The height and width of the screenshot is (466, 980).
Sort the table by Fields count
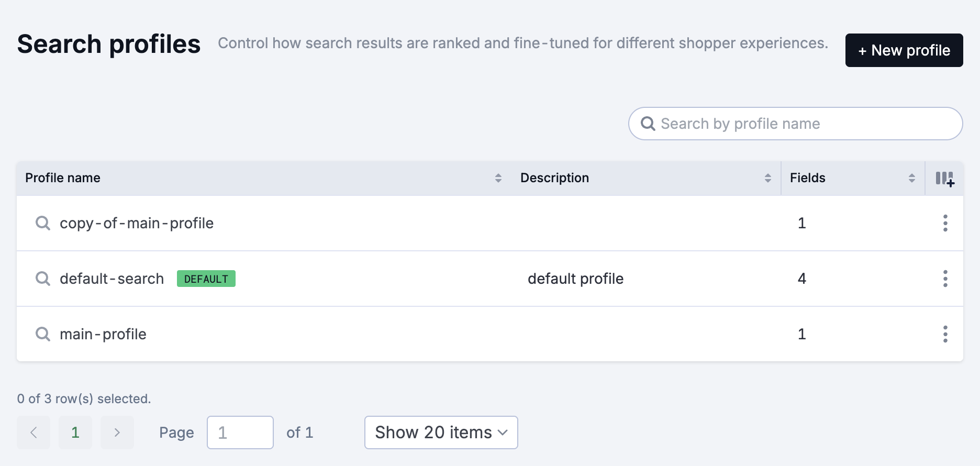911,178
